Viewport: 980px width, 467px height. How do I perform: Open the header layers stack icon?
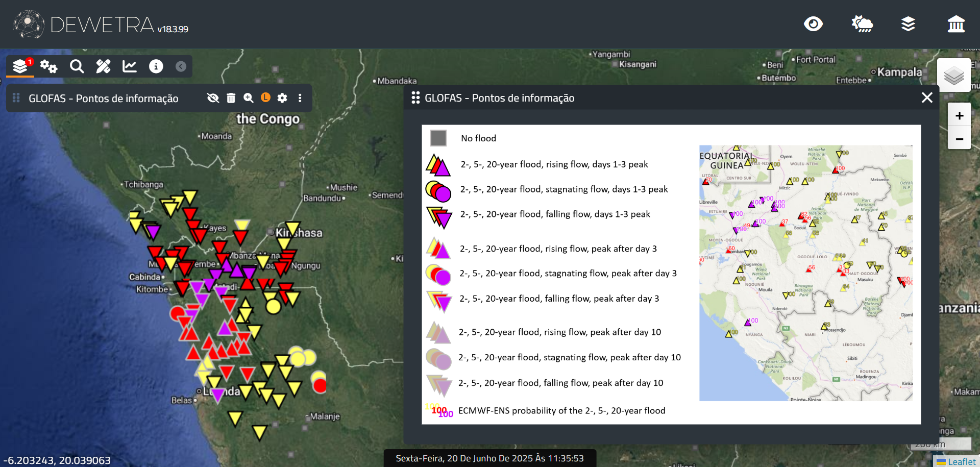908,24
